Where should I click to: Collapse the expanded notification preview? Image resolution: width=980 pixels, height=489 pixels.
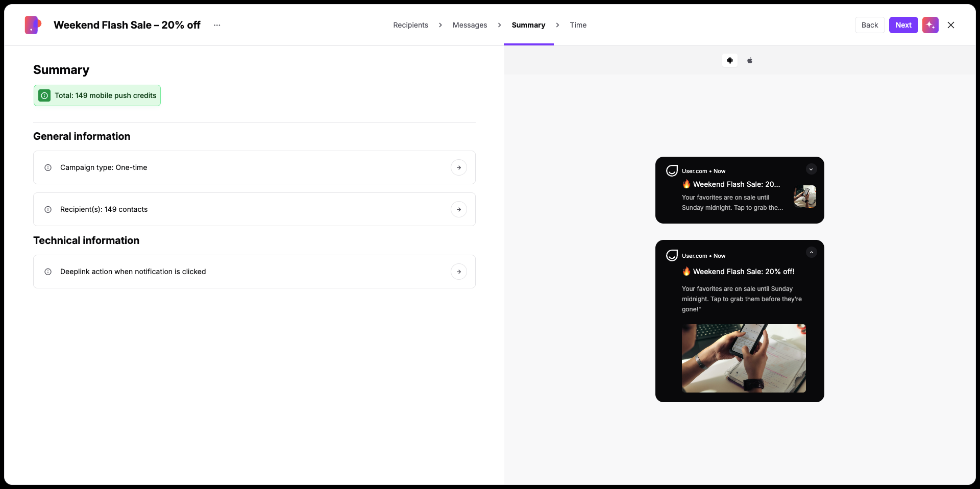(x=811, y=252)
